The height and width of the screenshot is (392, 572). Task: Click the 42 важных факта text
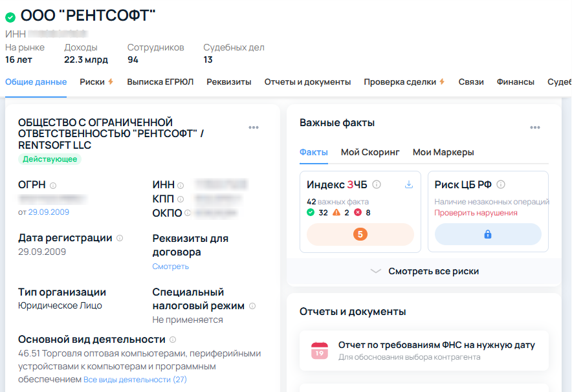(338, 202)
